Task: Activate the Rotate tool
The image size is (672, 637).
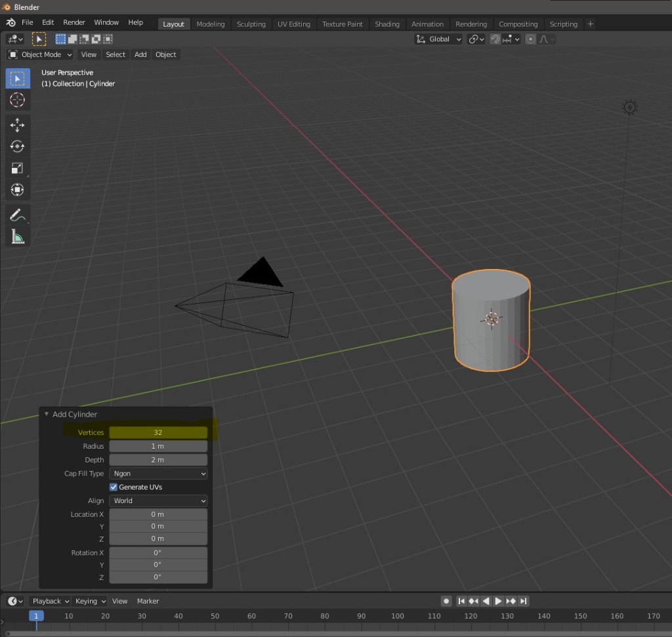Action: [18, 146]
